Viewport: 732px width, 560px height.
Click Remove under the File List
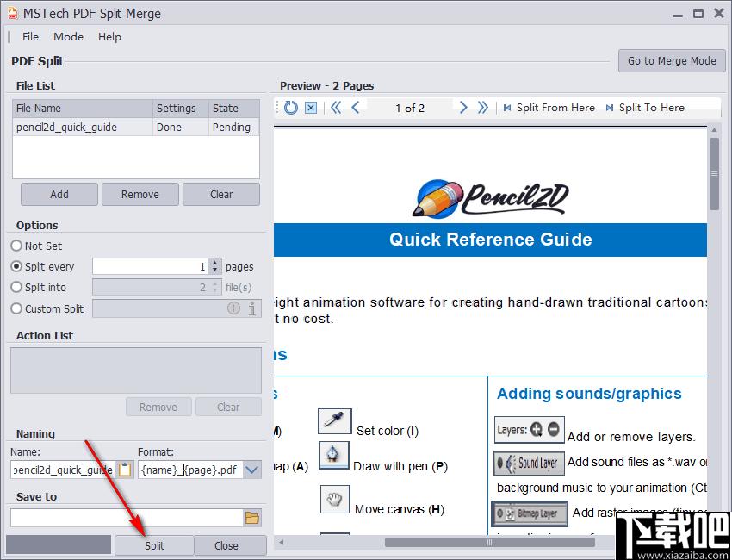(x=140, y=195)
